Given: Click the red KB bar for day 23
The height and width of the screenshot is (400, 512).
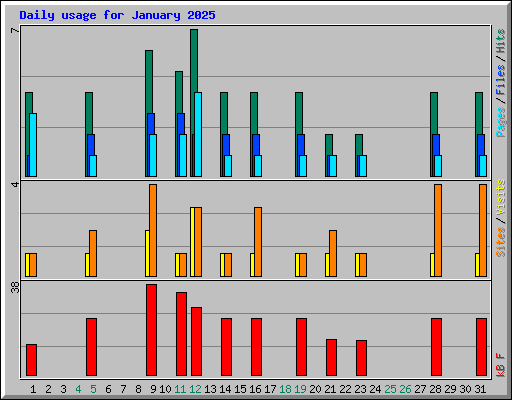Looking at the screenshot, I should 361,358.
